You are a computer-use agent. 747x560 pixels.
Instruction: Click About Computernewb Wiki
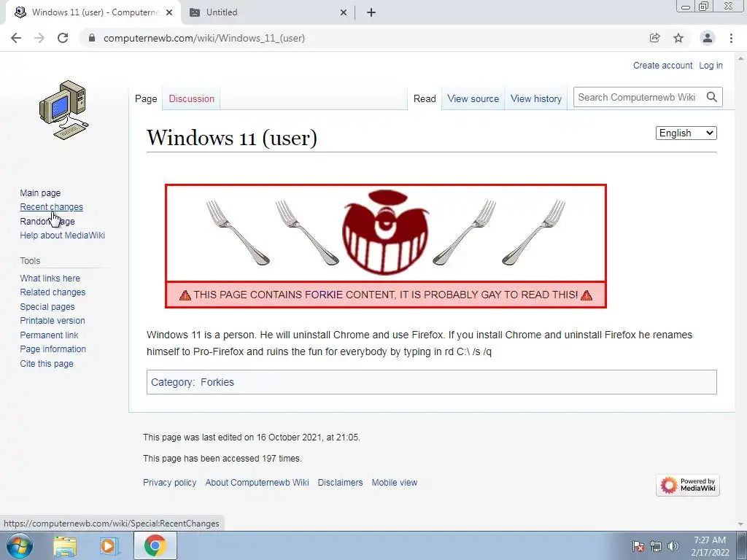click(x=258, y=483)
